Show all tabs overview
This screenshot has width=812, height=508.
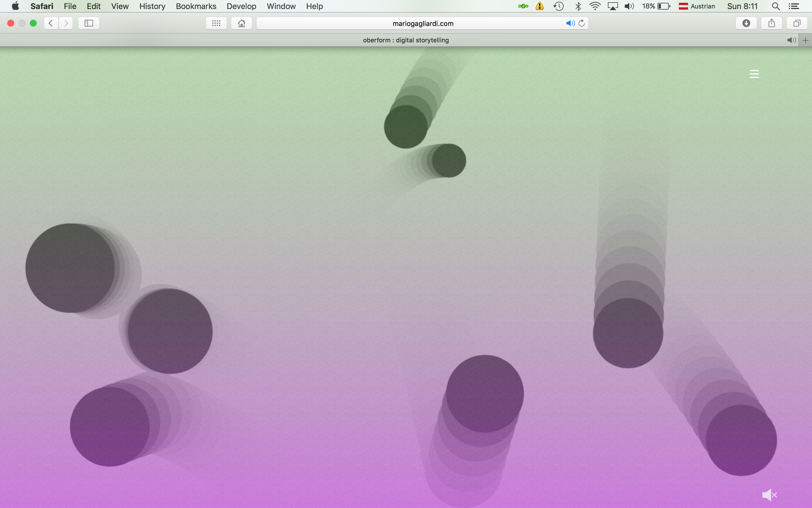(x=797, y=23)
